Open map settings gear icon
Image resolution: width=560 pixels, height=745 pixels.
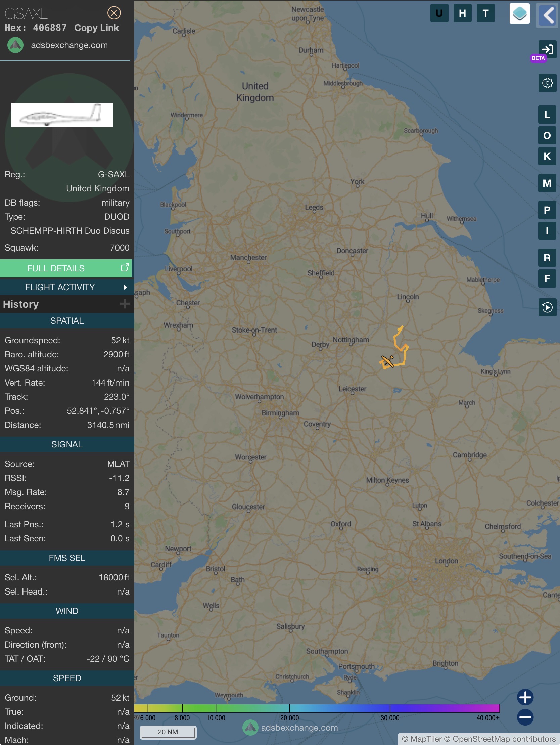547,83
